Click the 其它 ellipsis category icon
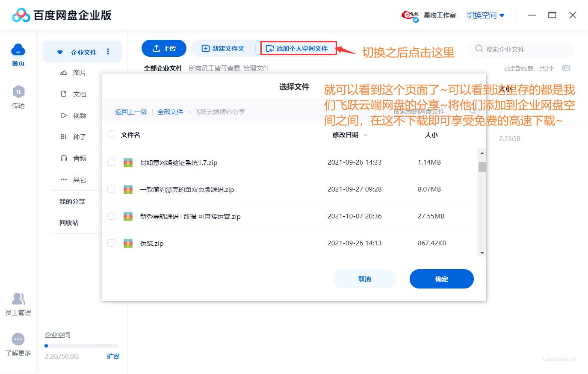The image size is (588, 374). pos(64,180)
